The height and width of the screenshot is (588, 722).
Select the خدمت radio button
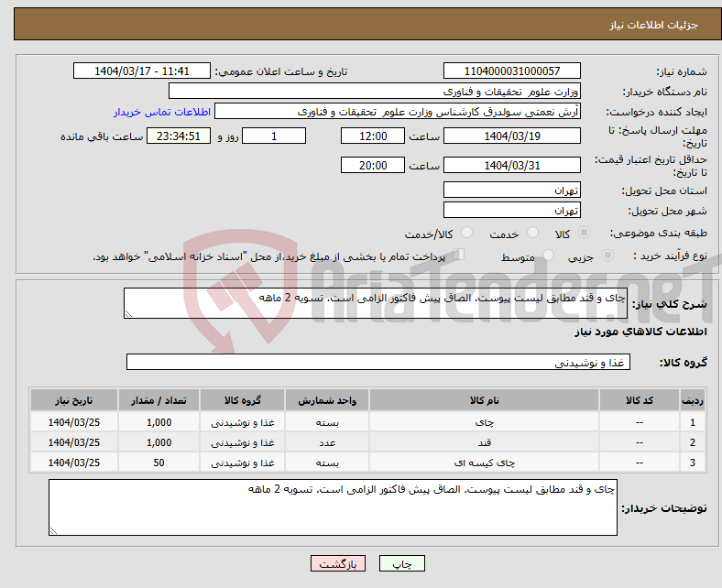coord(532,233)
